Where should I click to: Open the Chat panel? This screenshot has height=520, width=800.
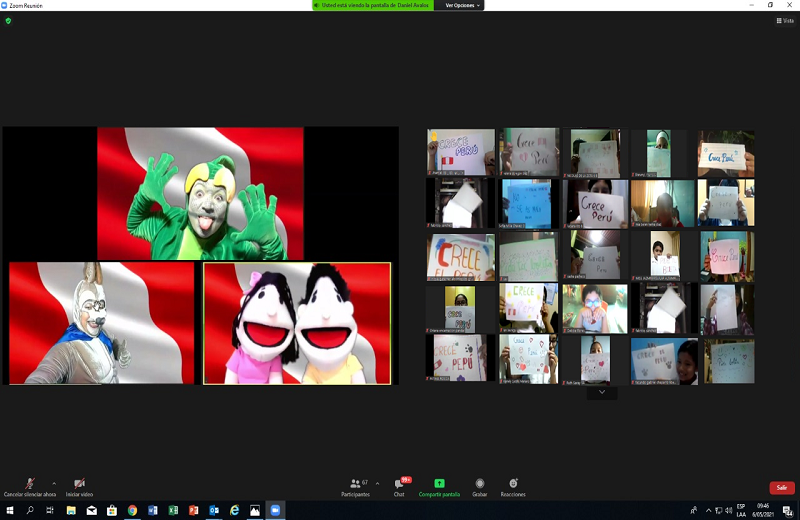click(x=399, y=485)
